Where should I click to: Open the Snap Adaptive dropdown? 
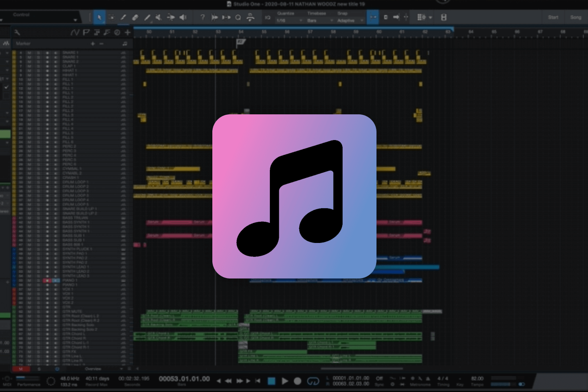tap(350, 20)
